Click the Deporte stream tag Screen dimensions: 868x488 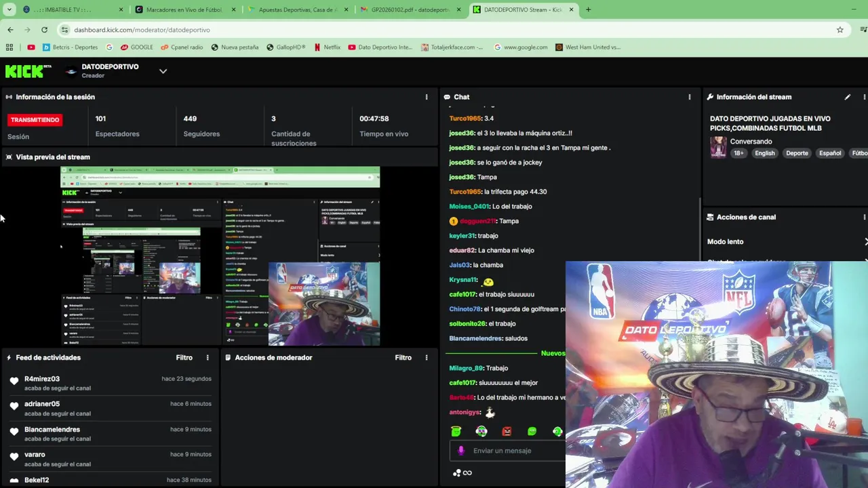pos(797,153)
